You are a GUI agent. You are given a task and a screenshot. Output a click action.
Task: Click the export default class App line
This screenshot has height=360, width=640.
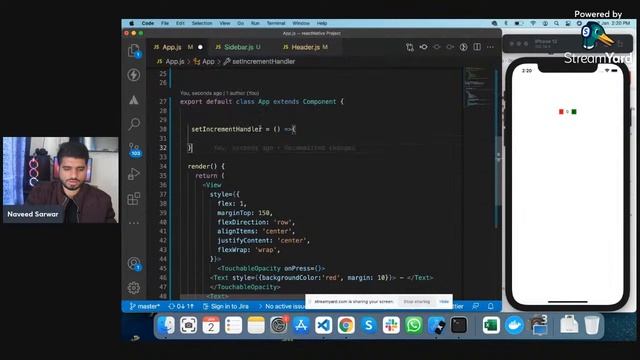pyautogui.click(x=262, y=102)
